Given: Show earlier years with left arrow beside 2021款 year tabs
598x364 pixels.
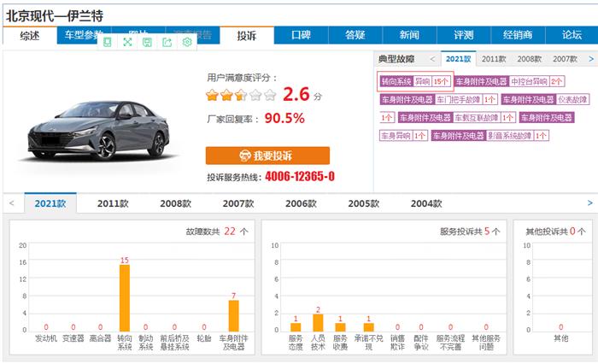Looking at the screenshot, I should (x=11, y=203).
